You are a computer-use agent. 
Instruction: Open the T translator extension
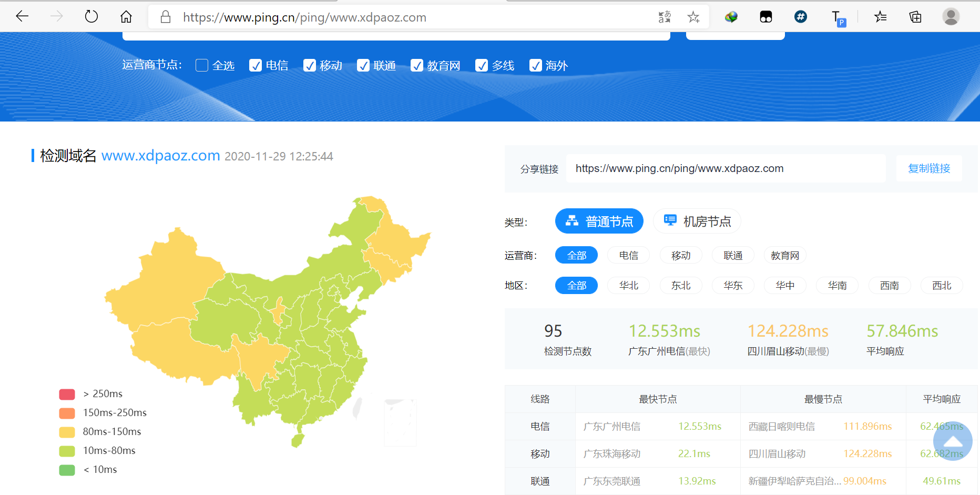(838, 18)
